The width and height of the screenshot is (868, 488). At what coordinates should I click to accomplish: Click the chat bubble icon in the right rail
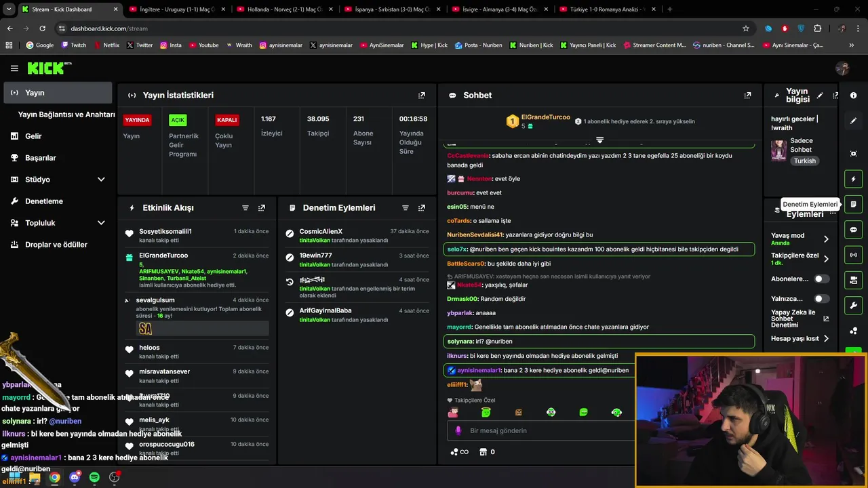pyautogui.click(x=854, y=230)
